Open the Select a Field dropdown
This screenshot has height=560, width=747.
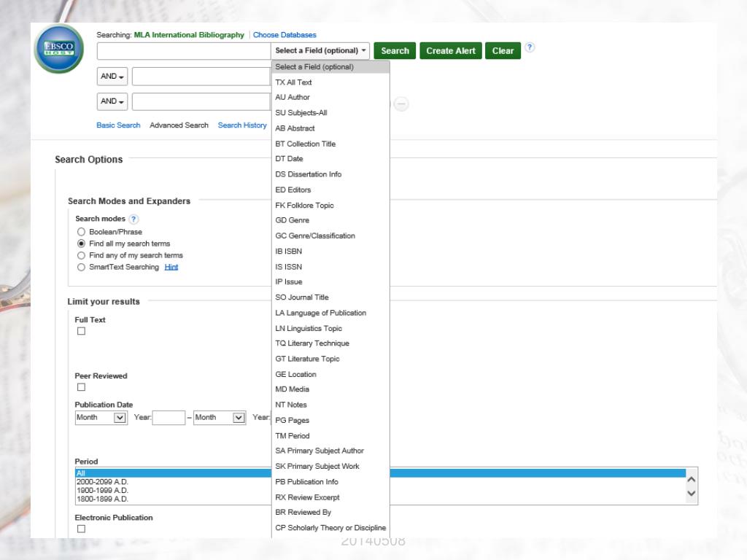click(x=320, y=50)
